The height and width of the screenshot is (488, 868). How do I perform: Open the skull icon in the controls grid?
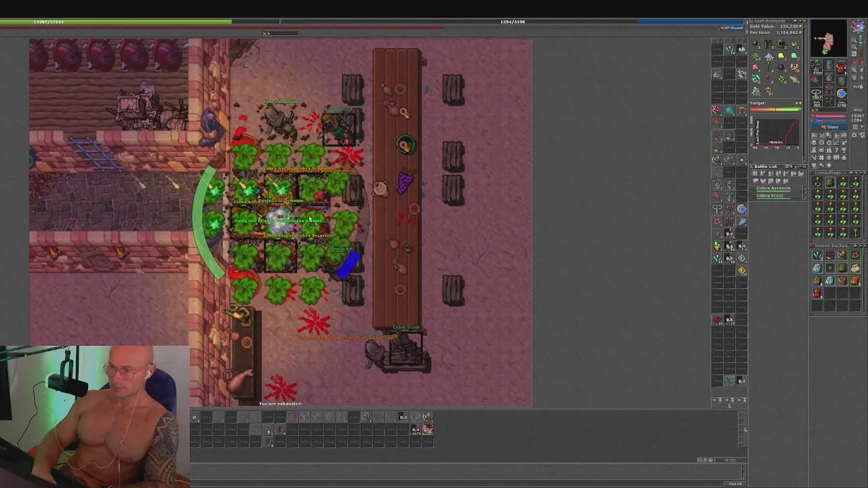pos(814,142)
